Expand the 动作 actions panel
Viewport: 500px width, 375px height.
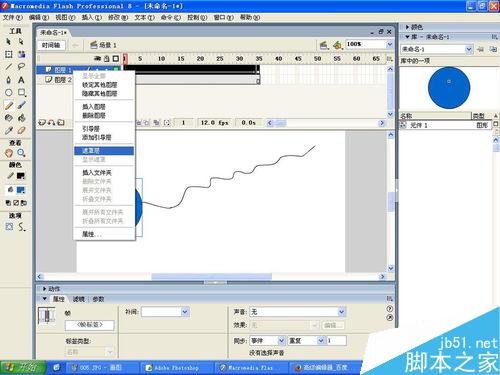(44, 289)
